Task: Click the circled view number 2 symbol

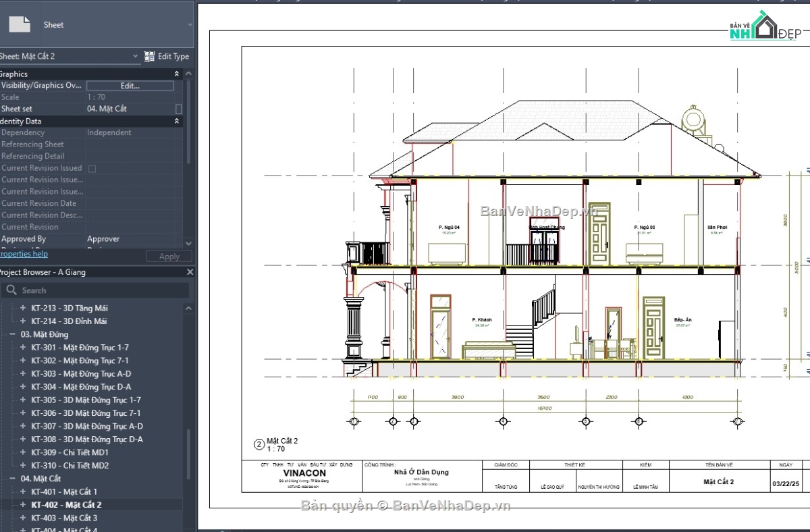Action: (259, 444)
